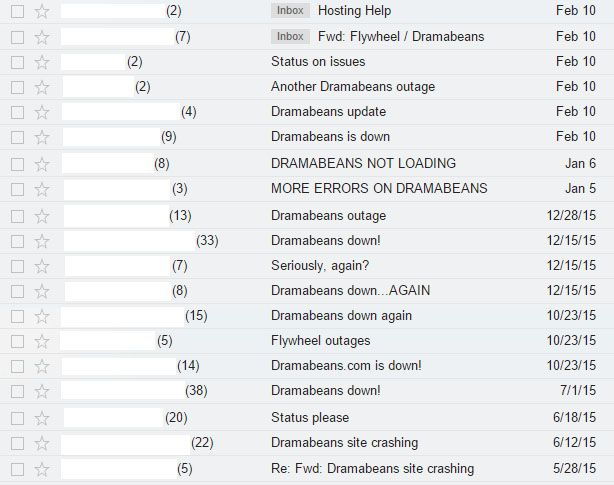Open the Status please thread
This screenshot has height=485, width=614.
[x=310, y=418]
